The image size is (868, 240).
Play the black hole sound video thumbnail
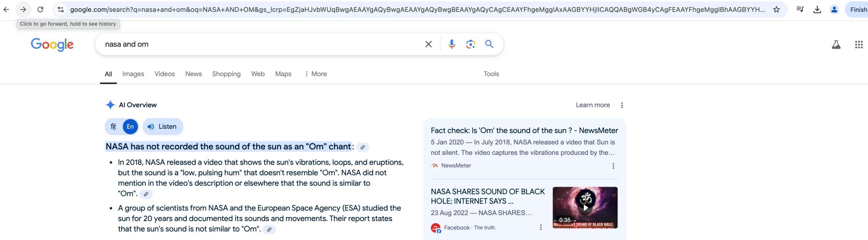pos(585,207)
